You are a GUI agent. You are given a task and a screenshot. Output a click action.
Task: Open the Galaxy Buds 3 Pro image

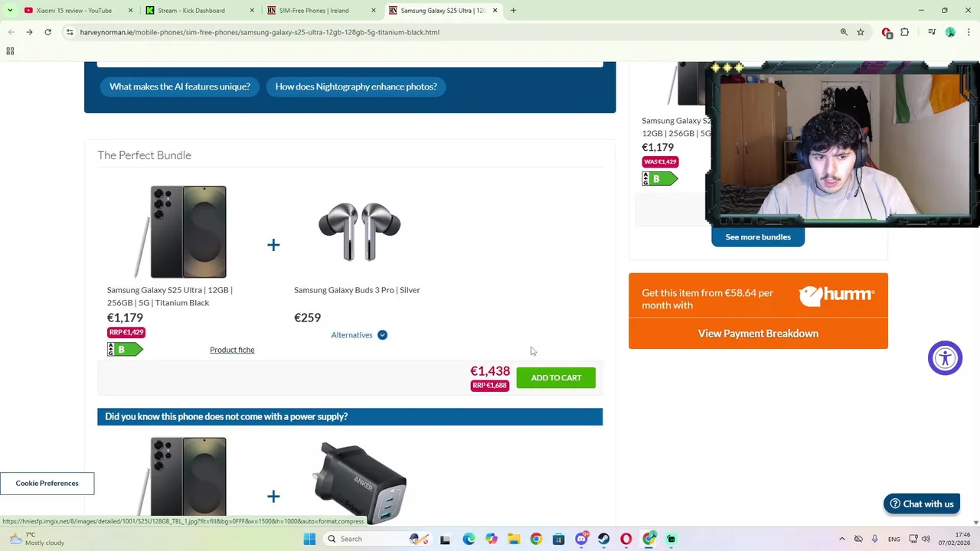point(359,232)
